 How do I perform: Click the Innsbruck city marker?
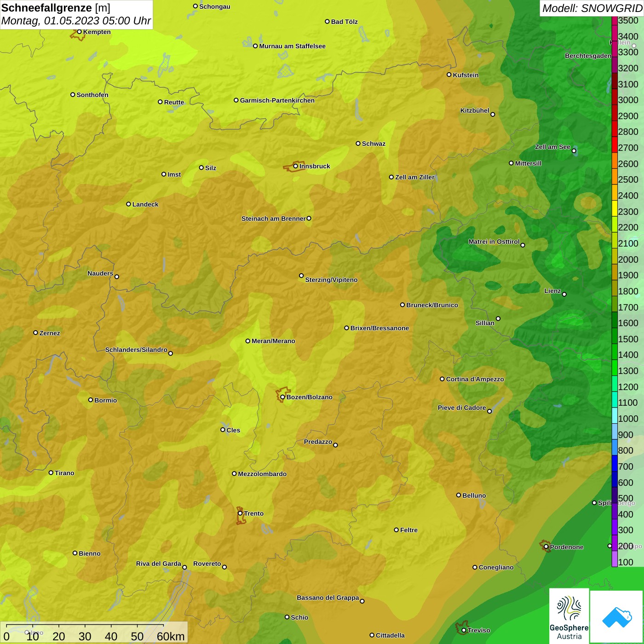[x=296, y=167]
